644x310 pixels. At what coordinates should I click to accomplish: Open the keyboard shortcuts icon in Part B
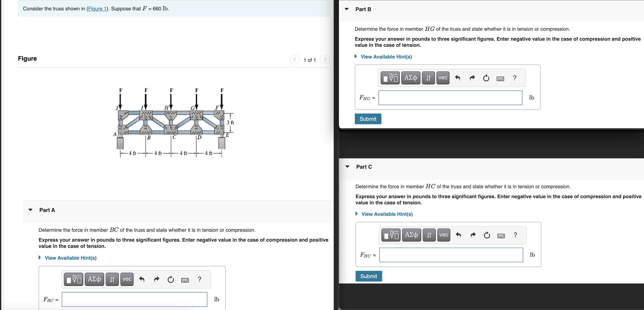(500, 78)
